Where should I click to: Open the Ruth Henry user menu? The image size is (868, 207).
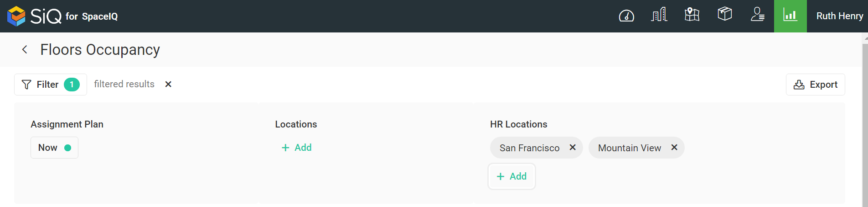[x=839, y=16]
